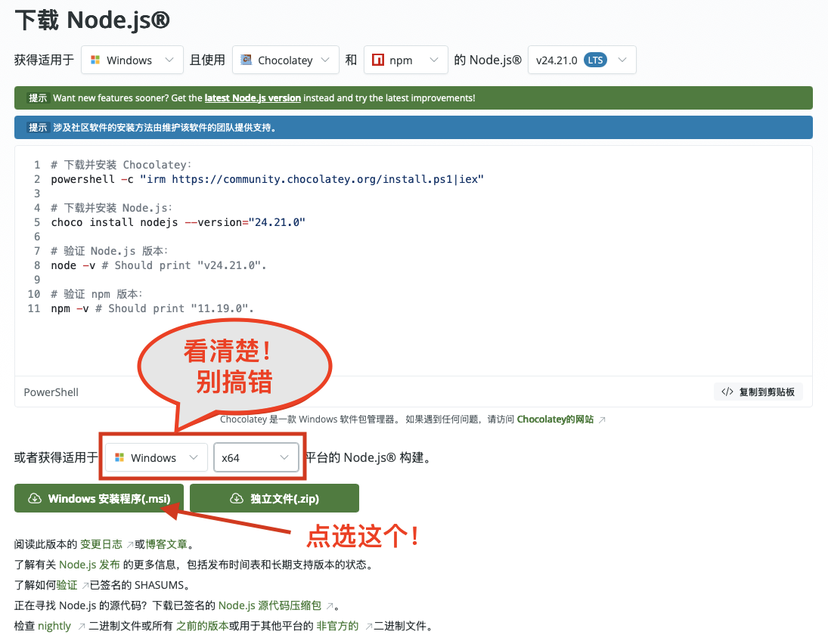The image size is (828, 644).
Task: Open the Windows platform dropdown at top
Action: coord(132,60)
